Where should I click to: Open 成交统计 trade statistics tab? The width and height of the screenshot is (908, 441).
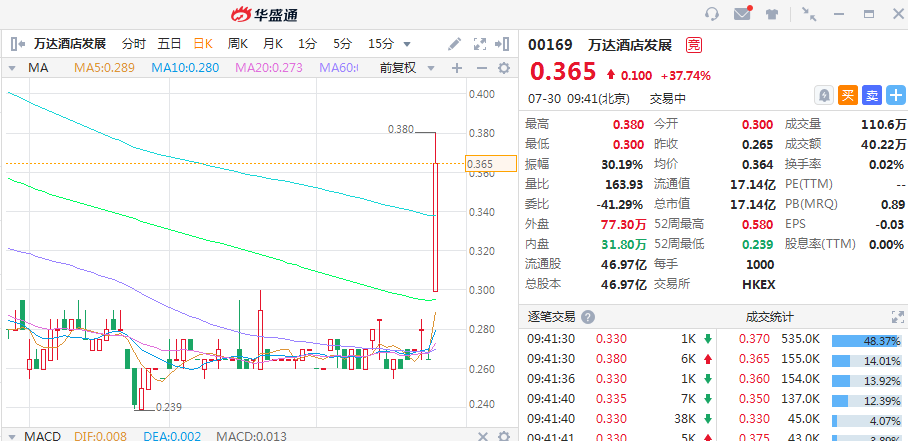(x=770, y=317)
